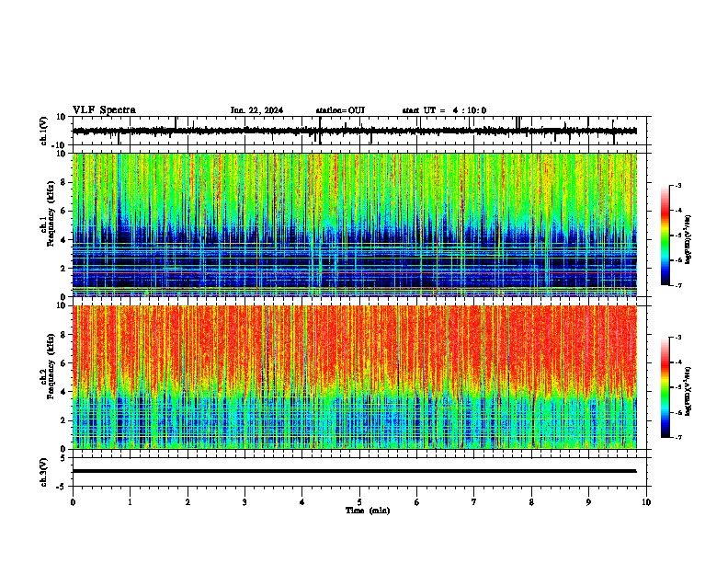Click the '-7' label on ch.1 color scale
The image size is (728, 563).
678,285
